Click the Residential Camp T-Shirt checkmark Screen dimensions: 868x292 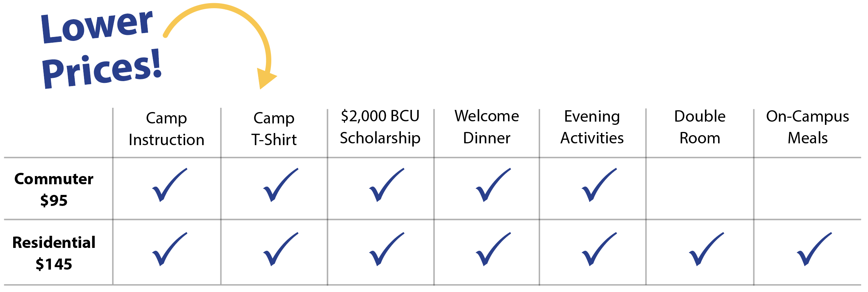coord(281,249)
